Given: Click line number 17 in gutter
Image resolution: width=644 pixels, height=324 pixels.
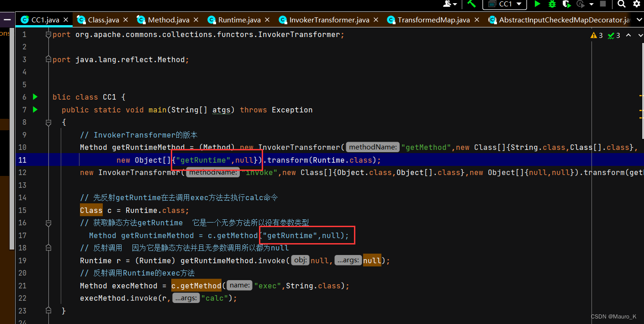Looking at the screenshot, I should [22, 235].
